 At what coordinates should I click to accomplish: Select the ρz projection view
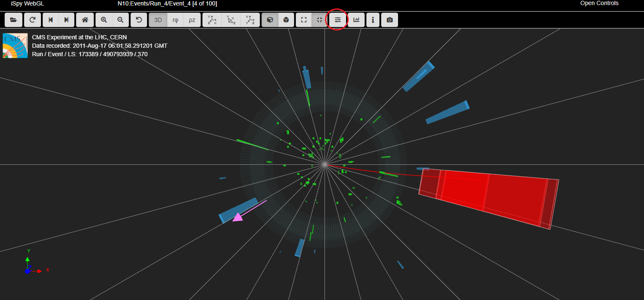(x=192, y=20)
